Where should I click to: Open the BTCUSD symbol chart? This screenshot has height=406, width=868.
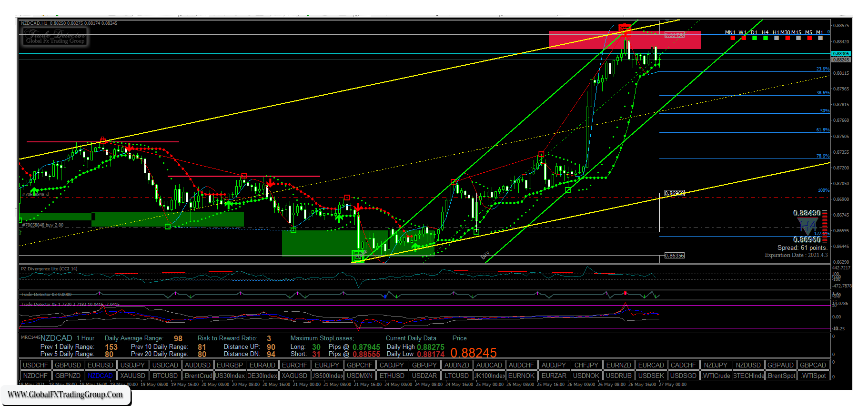(x=165, y=376)
